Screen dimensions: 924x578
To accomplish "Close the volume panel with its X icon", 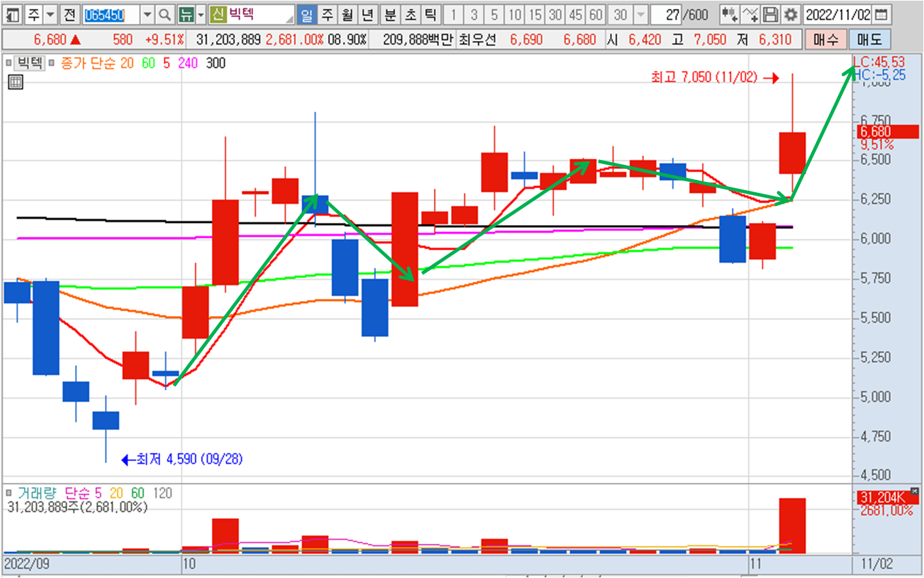I will (915, 490).
